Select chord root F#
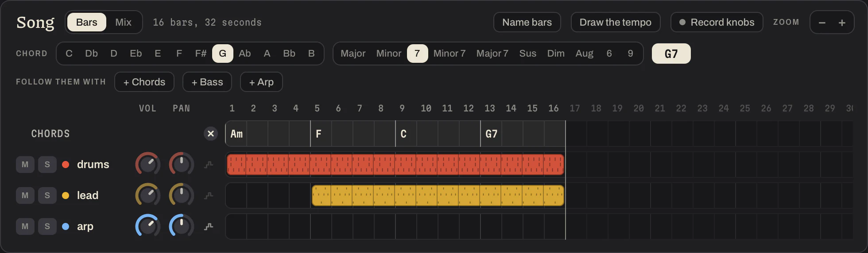868x253 pixels. point(201,54)
